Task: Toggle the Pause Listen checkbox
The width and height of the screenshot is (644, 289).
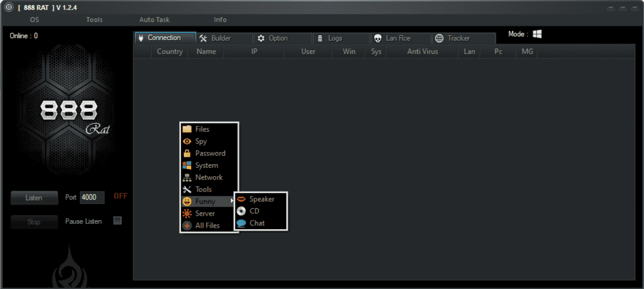Action: point(118,221)
